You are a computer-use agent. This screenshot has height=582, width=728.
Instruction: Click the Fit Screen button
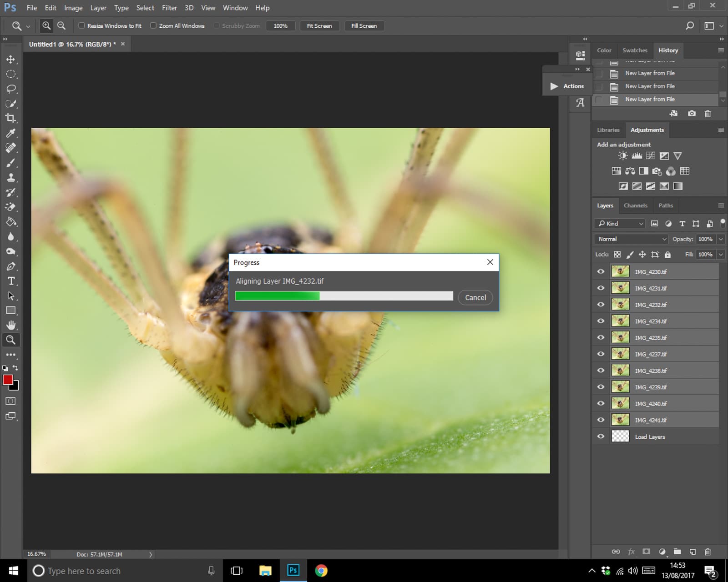(319, 26)
